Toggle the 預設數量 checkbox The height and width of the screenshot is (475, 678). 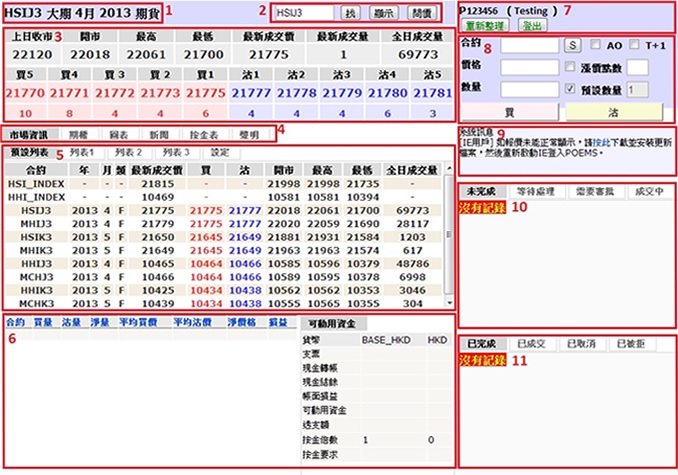click(568, 89)
